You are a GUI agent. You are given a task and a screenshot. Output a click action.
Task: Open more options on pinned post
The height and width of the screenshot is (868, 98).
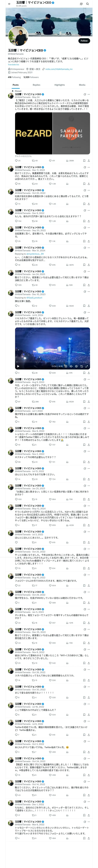tap(89, 94)
